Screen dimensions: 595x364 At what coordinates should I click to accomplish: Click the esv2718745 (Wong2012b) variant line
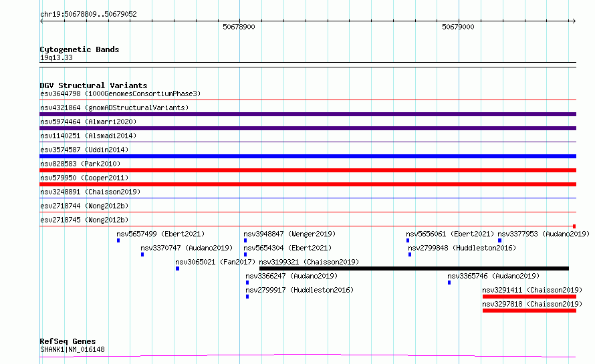click(308, 226)
